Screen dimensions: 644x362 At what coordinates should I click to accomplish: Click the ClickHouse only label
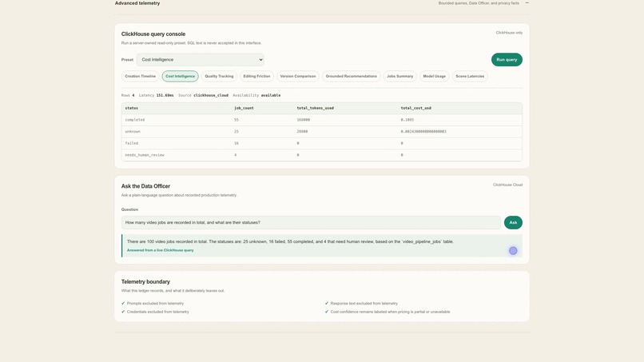[509, 33]
